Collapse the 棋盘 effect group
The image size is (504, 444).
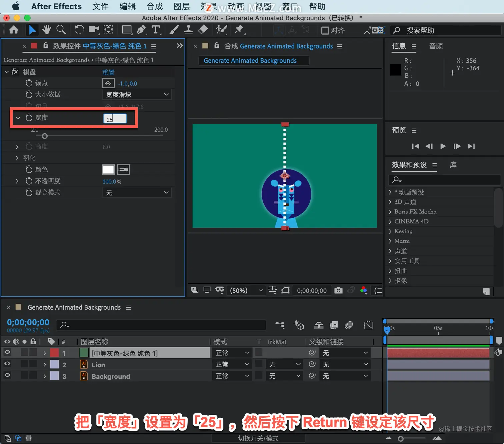7,72
